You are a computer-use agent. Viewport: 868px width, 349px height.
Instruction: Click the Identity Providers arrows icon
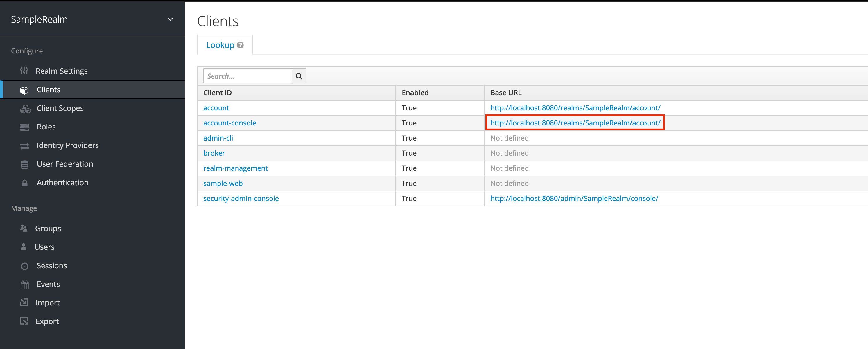[25, 146]
